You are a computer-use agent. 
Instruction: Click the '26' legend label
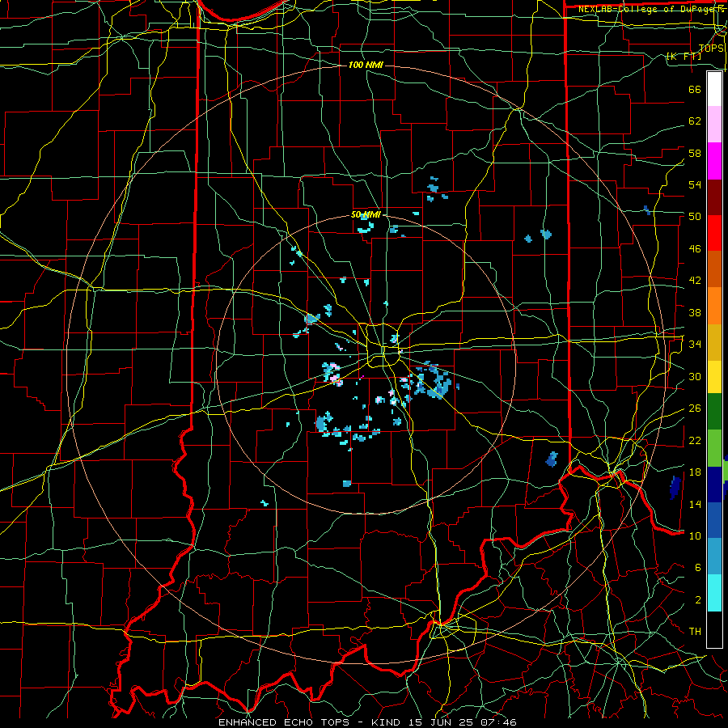click(695, 408)
